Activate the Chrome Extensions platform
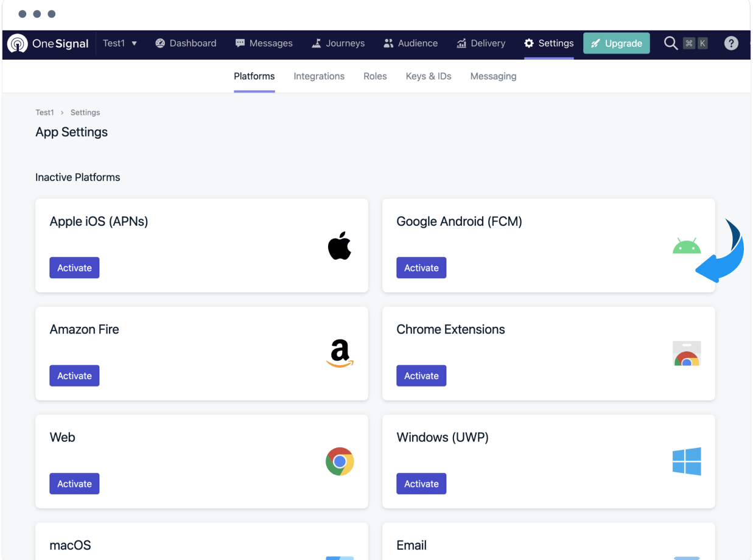This screenshot has height=560, width=753. 421,376
